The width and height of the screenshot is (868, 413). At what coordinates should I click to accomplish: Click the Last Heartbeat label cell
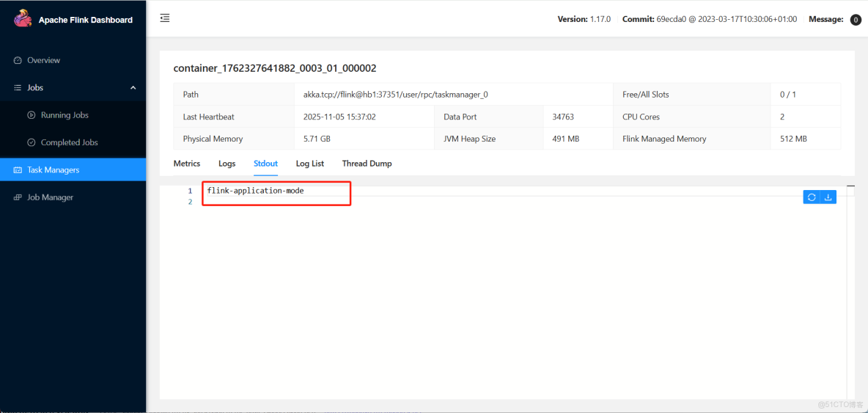(x=234, y=117)
